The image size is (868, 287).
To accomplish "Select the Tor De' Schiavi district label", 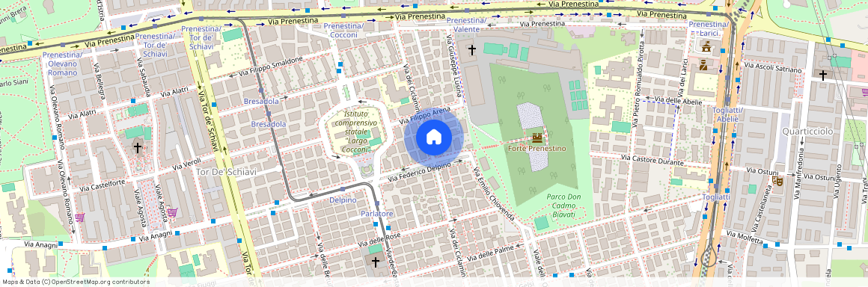I will pos(227,172).
